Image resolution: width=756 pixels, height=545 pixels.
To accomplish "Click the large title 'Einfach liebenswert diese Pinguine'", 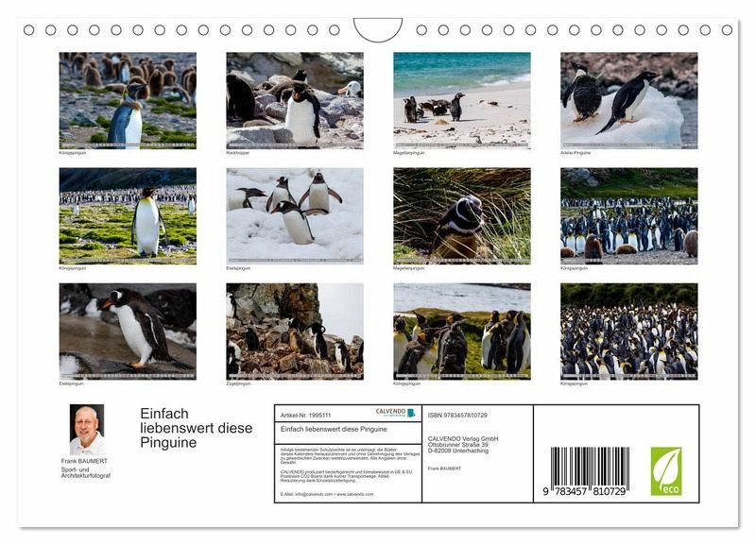I will coord(197,428).
